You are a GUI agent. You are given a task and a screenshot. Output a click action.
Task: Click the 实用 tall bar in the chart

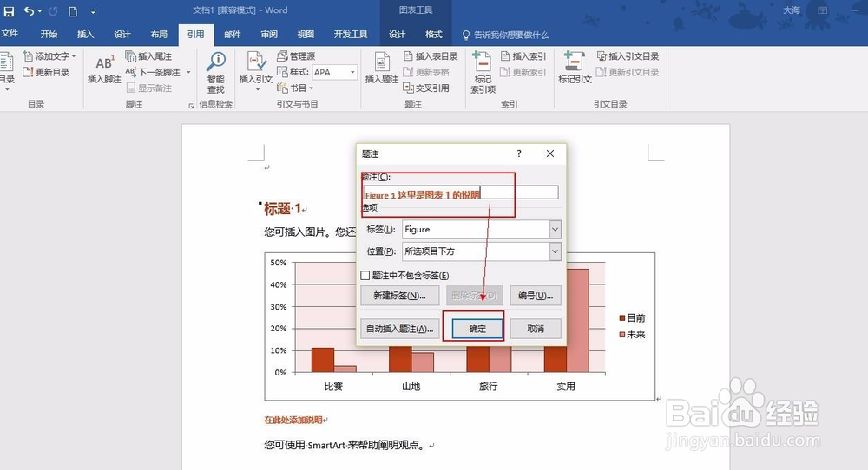coord(577,321)
